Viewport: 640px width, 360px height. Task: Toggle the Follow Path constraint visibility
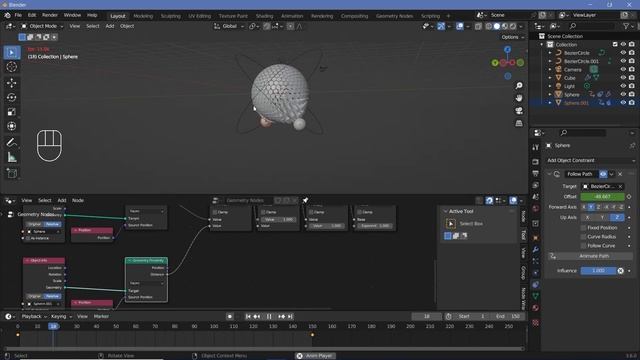(x=603, y=174)
